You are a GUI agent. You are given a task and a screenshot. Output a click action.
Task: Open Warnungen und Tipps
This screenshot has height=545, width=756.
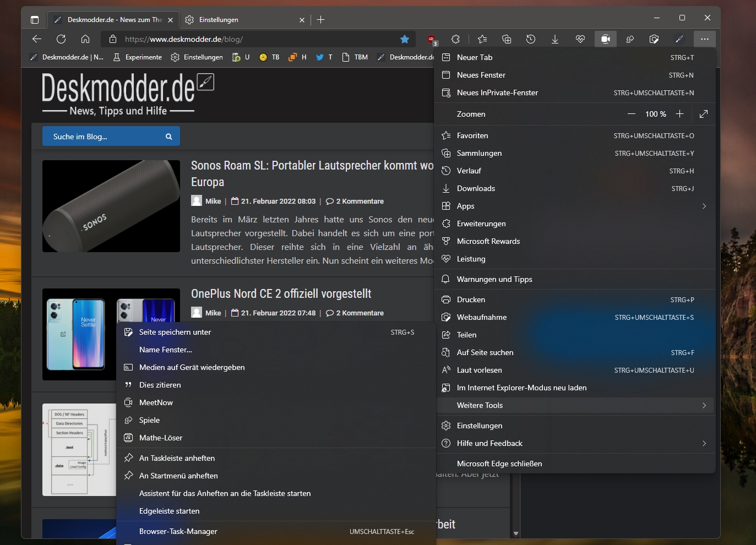coord(575,279)
